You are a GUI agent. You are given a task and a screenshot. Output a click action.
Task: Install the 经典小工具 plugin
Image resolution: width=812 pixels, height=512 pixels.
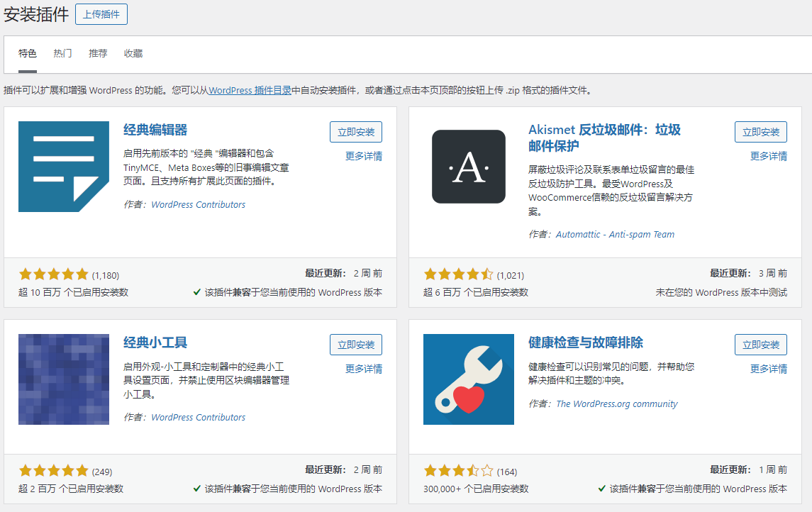point(355,345)
